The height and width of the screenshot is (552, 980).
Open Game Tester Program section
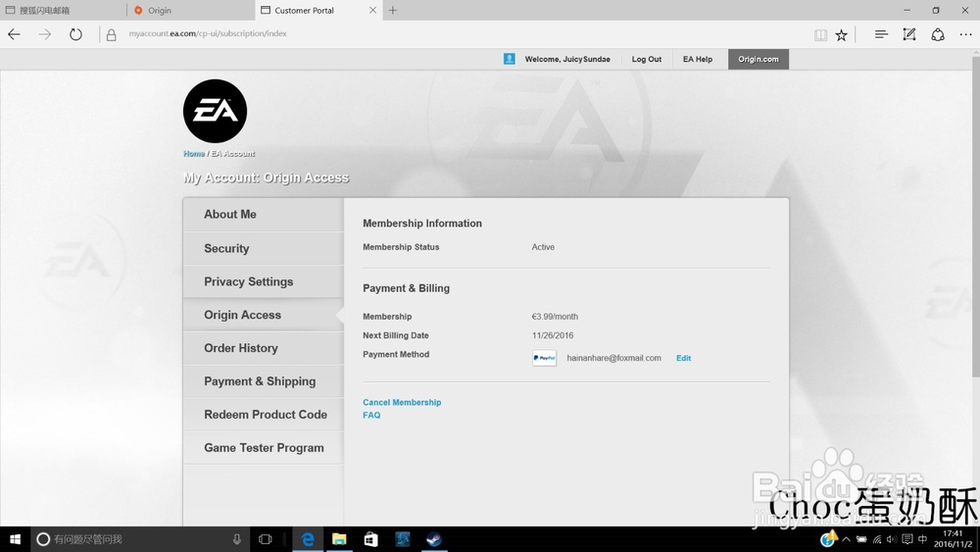263,448
